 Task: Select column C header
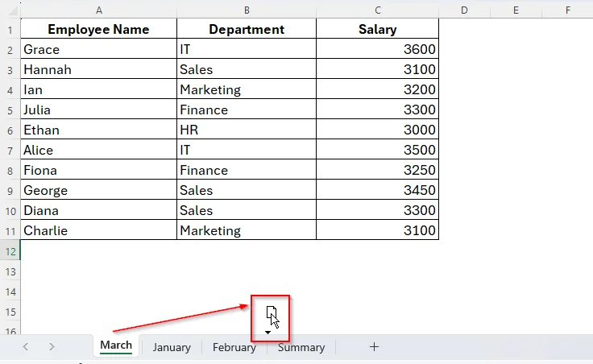click(377, 10)
